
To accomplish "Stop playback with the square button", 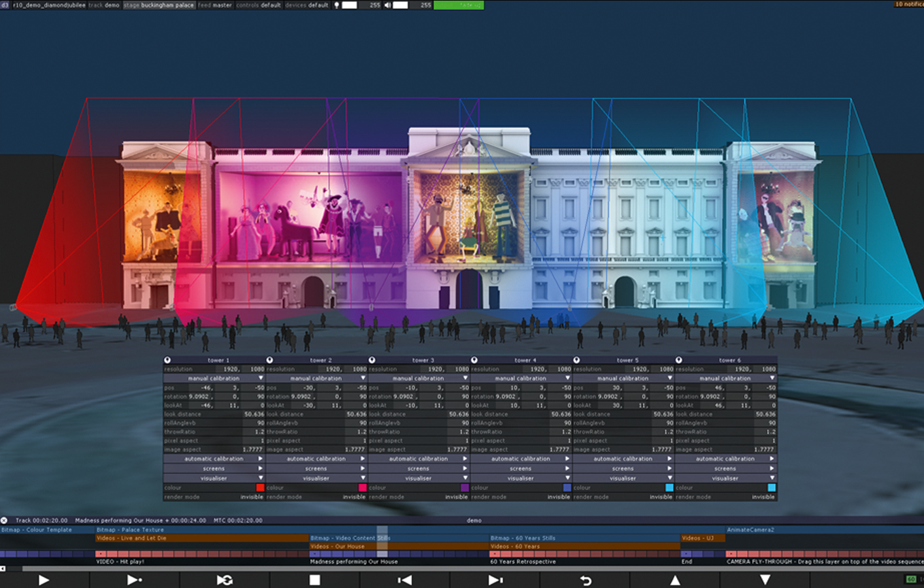I will tap(314, 580).
